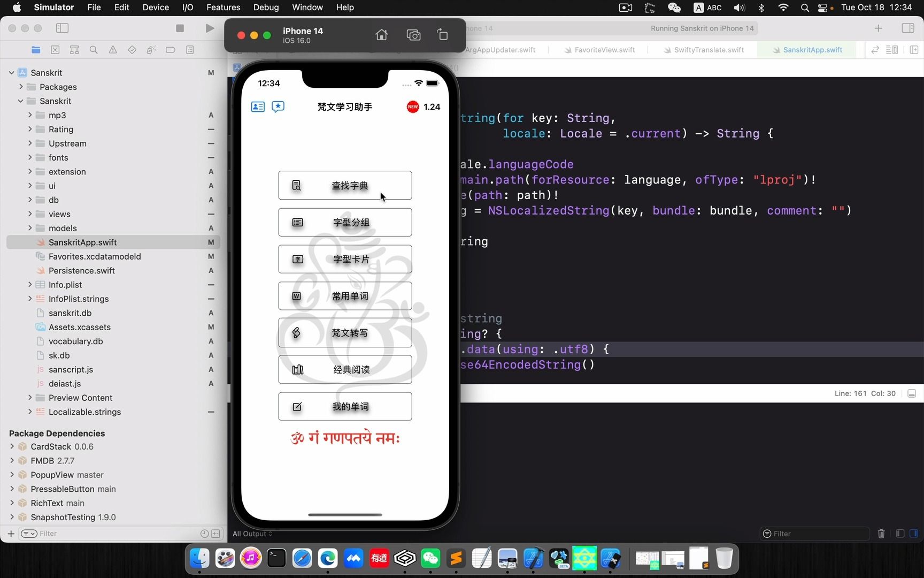This screenshot has width=924, height=578.
Task: Show the Project navigator folder icon
Action: (36, 50)
